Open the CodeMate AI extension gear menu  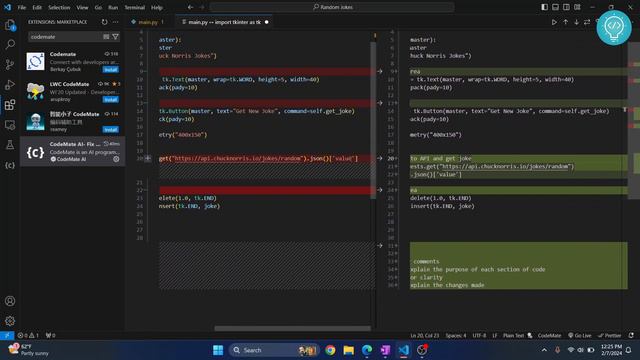[x=116, y=159]
